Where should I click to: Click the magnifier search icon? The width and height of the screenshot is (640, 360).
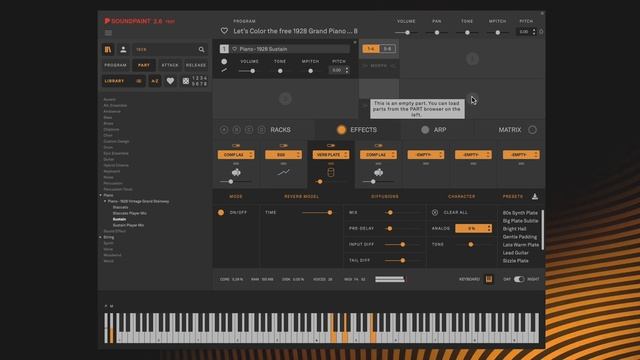[x=201, y=49]
